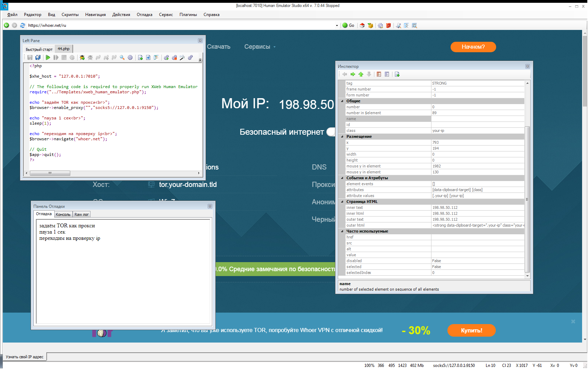Open the Скрипты menu
This screenshot has width=588, height=369.
pyautogui.click(x=70, y=15)
